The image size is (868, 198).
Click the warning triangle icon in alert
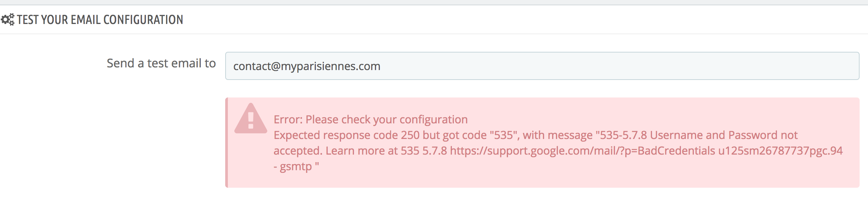pos(250,120)
